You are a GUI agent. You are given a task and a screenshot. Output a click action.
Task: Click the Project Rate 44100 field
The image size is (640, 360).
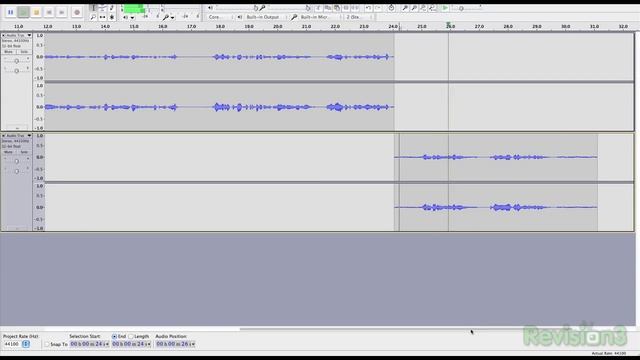[12, 344]
